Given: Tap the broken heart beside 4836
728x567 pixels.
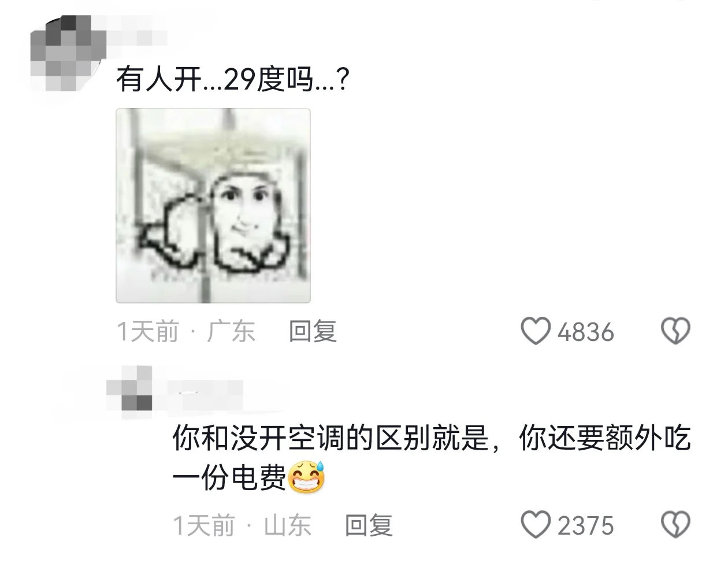Looking at the screenshot, I should [675, 332].
